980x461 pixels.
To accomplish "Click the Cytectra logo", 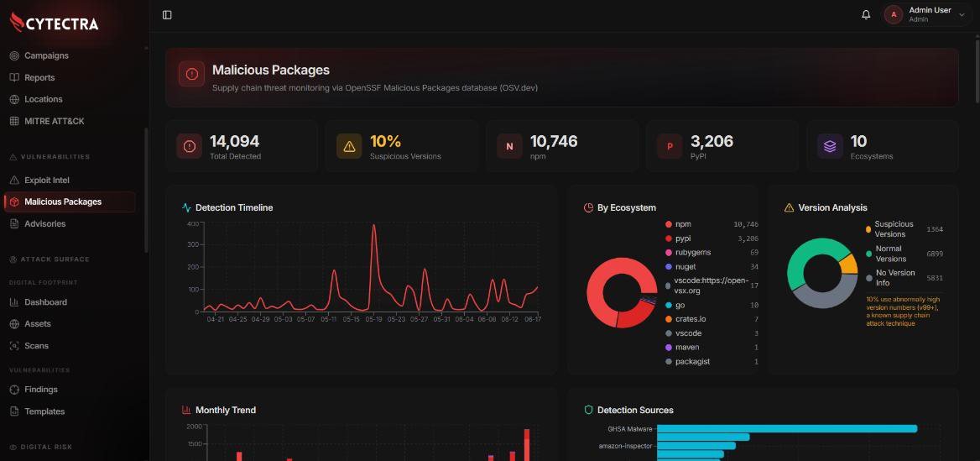I will pos(55,24).
